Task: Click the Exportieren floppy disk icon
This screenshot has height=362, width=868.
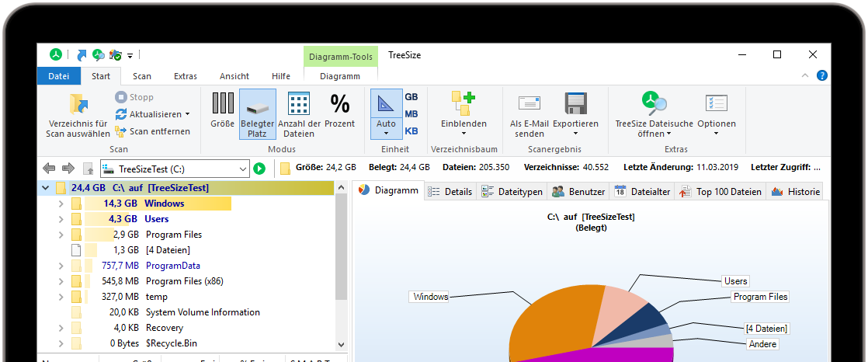Action: pyautogui.click(x=576, y=103)
